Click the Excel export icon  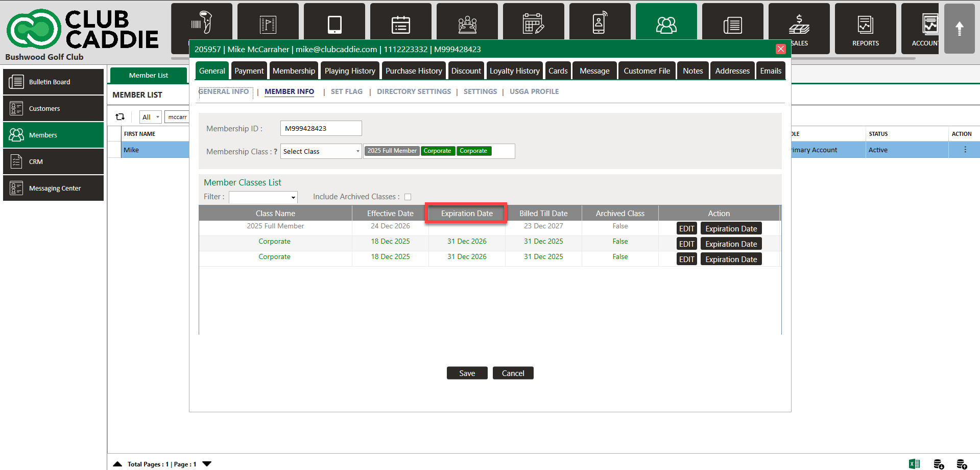(x=914, y=464)
